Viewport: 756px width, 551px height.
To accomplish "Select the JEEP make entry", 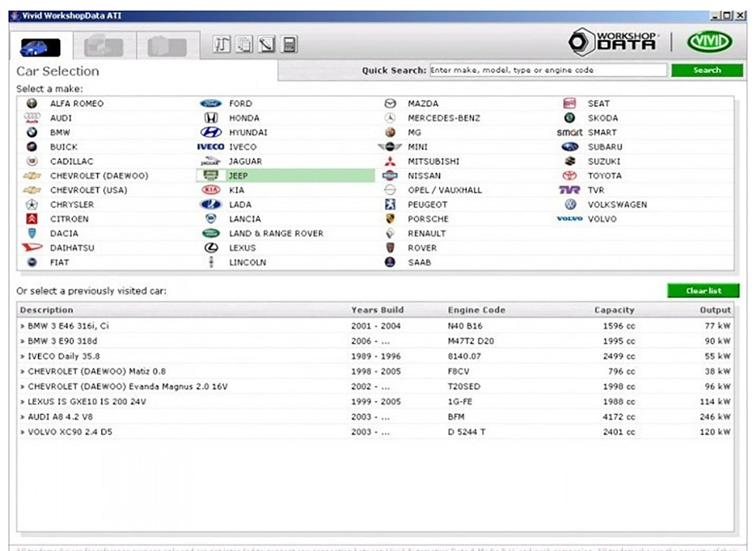I will [x=238, y=176].
